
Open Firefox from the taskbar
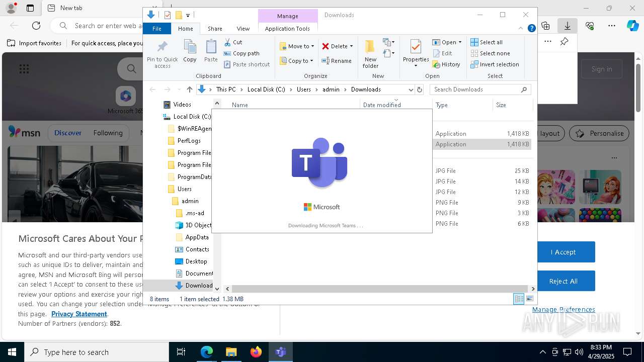pos(256,352)
